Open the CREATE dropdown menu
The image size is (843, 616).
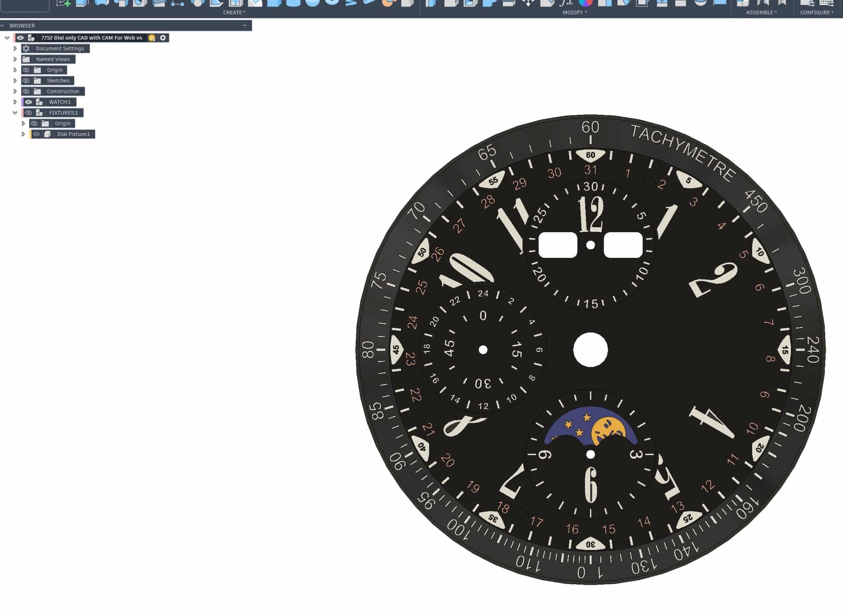[x=234, y=12]
